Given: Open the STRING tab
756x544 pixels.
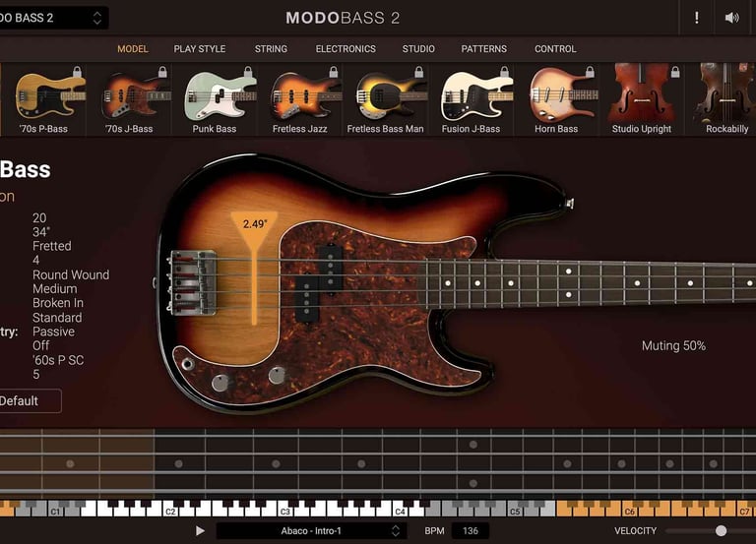Looking at the screenshot, I should (271, 48).
